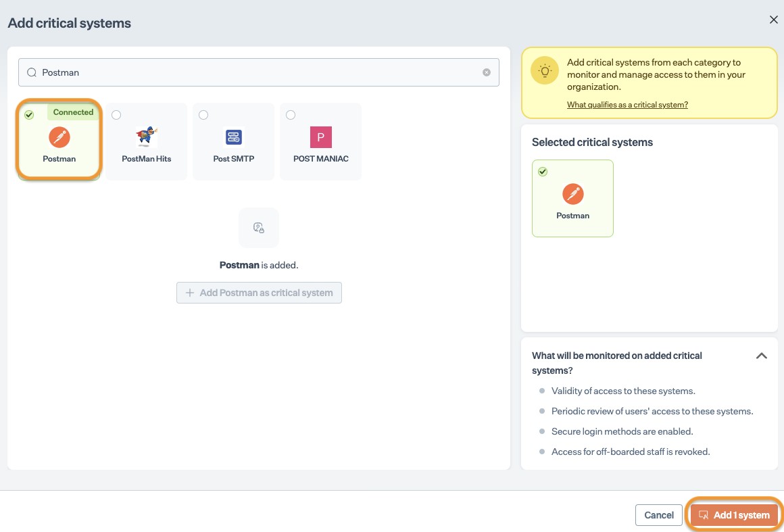The width and height of the screenshot is (784, 532).
Task: Click 'Add Postman as critical system' button
Action: tap(259, 293)
